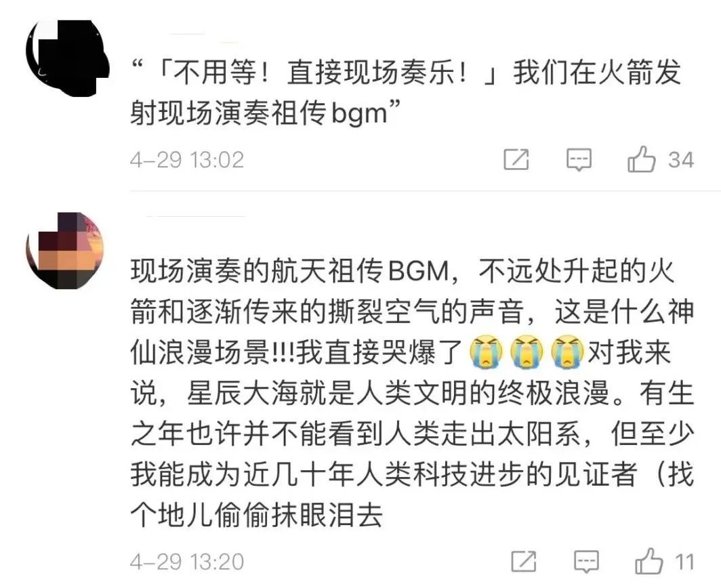721x588 pixels.
Task: Open the reply bubble on the 13:20 comment
Action: click(x=586, y=562)
